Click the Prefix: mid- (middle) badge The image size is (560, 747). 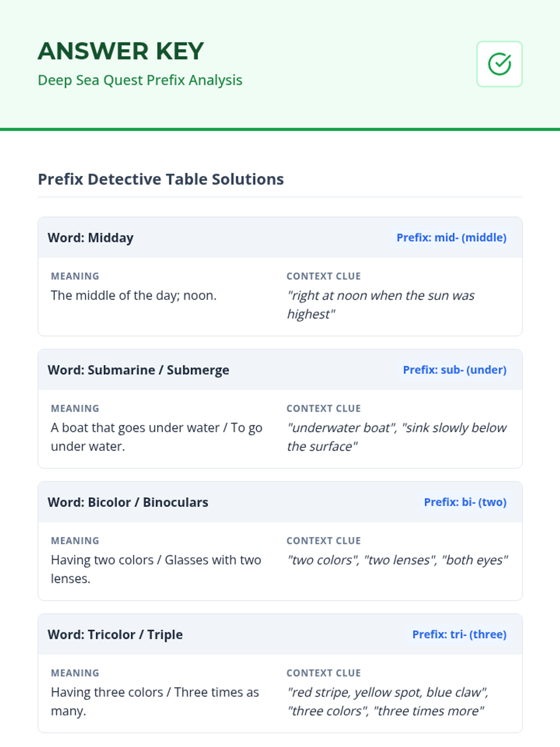451,238
